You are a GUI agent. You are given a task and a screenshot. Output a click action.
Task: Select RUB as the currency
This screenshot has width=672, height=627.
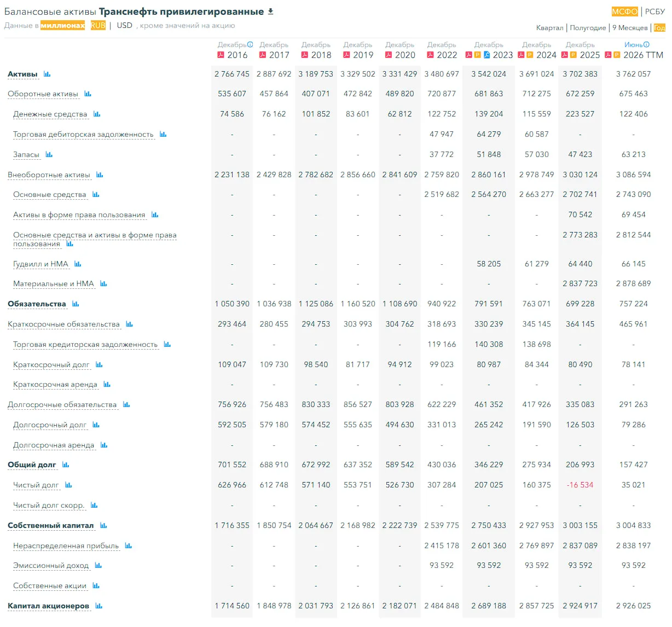click(x=99, y=25)
